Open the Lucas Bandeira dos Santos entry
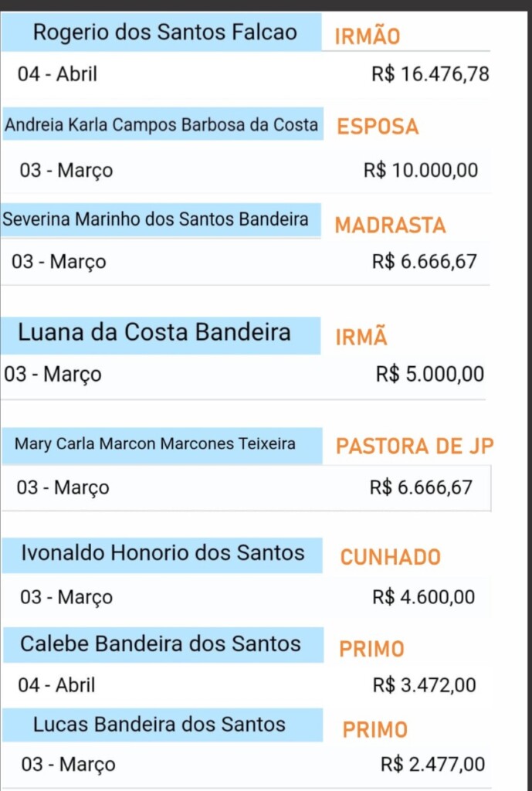The width and height of the screenshot is (532, 791). [x=162, y=725]
